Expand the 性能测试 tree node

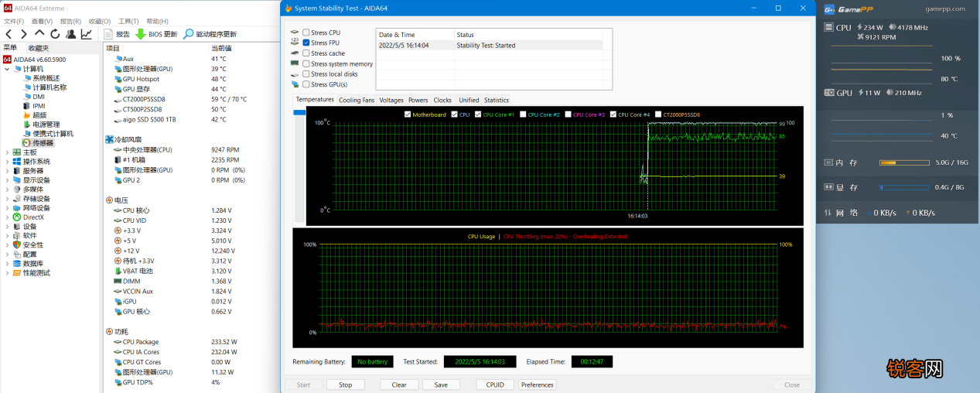pos(8,273)
